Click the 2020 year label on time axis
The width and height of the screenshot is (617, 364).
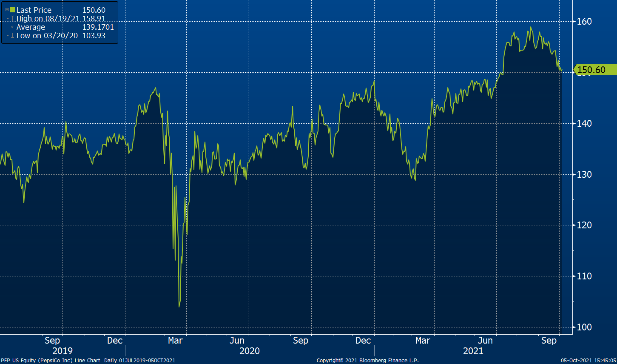pos(250,351)
